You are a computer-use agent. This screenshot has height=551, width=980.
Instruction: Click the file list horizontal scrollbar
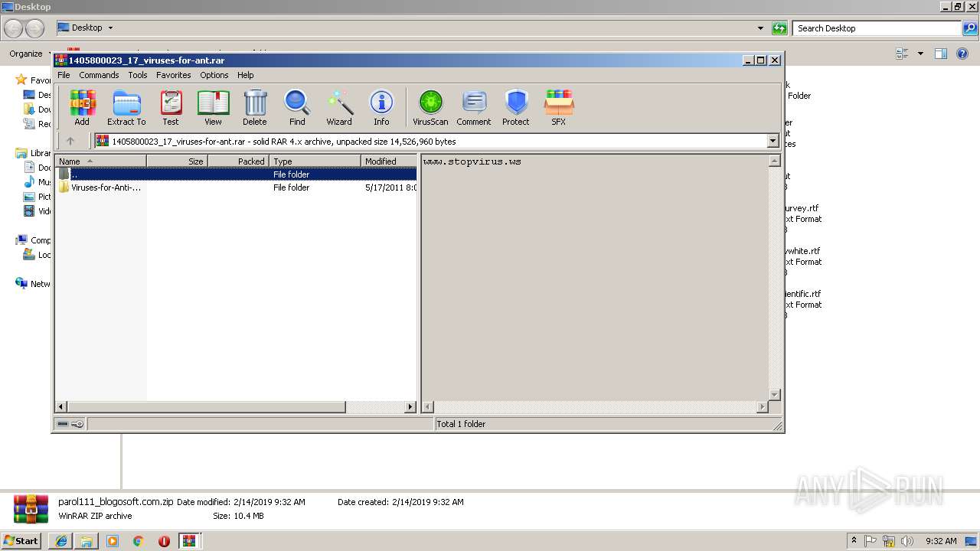point(207,407)
